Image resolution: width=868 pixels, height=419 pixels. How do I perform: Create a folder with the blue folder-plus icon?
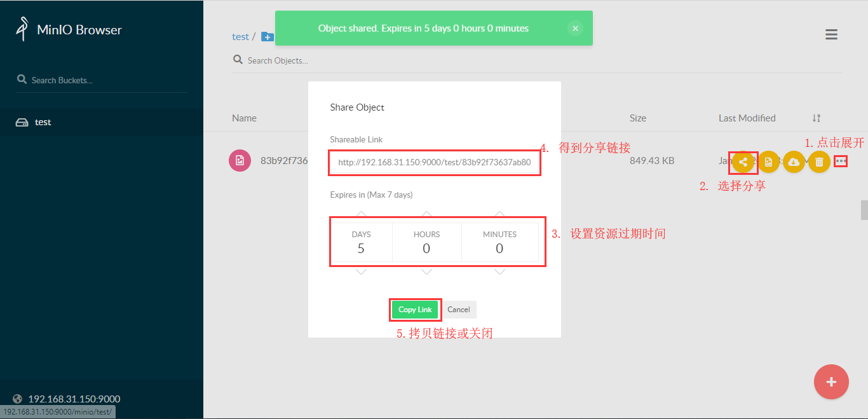click(x=267, y=36)
